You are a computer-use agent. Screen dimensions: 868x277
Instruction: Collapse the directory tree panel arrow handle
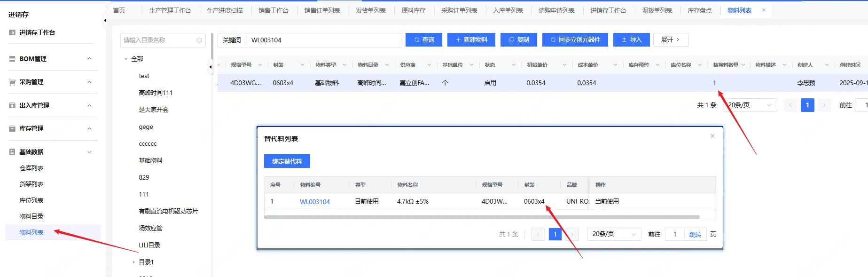(210, 67)
